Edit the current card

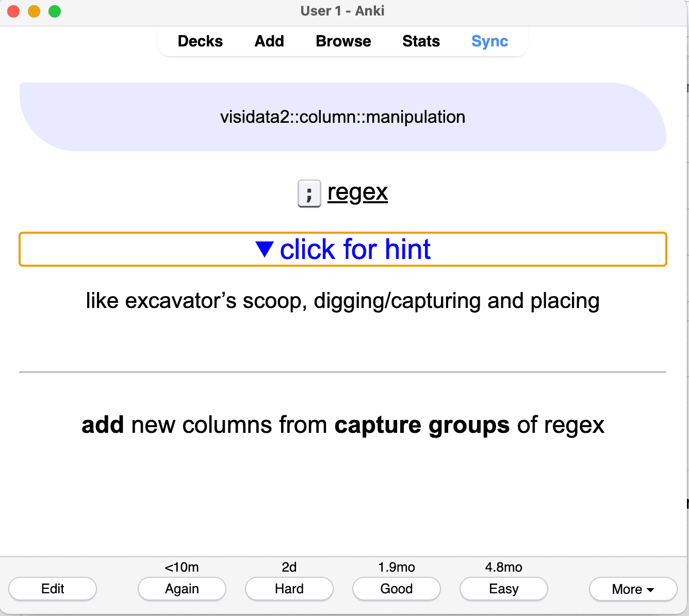(x=53, y=589)
